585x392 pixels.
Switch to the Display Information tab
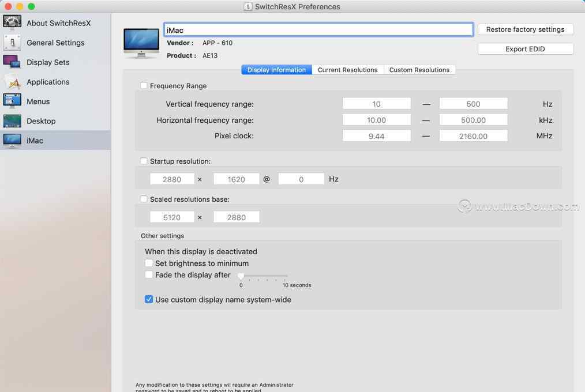pos(276,70)
